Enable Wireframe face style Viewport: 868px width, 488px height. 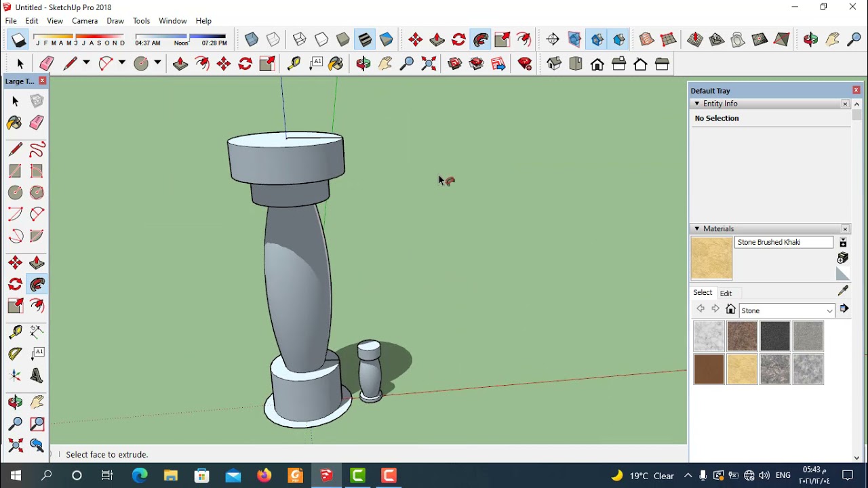click(299, 39)
